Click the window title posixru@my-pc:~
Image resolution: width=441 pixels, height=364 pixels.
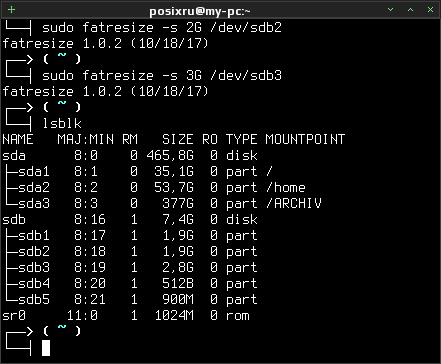point(200,11)
